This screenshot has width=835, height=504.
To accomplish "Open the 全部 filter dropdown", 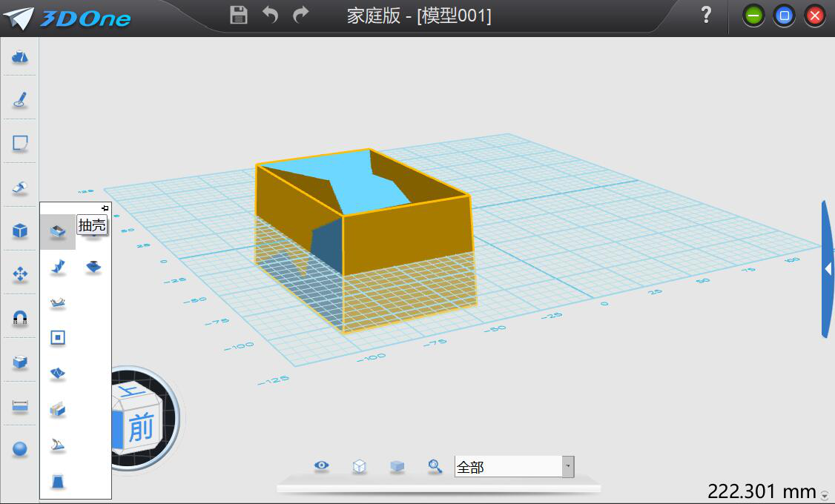I will click(x=567, y=466).
